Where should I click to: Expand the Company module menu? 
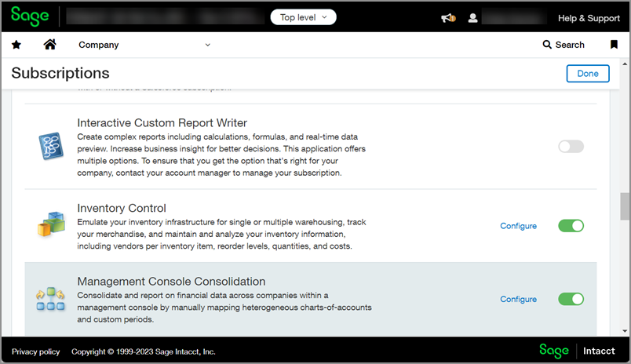coord(144,45)
